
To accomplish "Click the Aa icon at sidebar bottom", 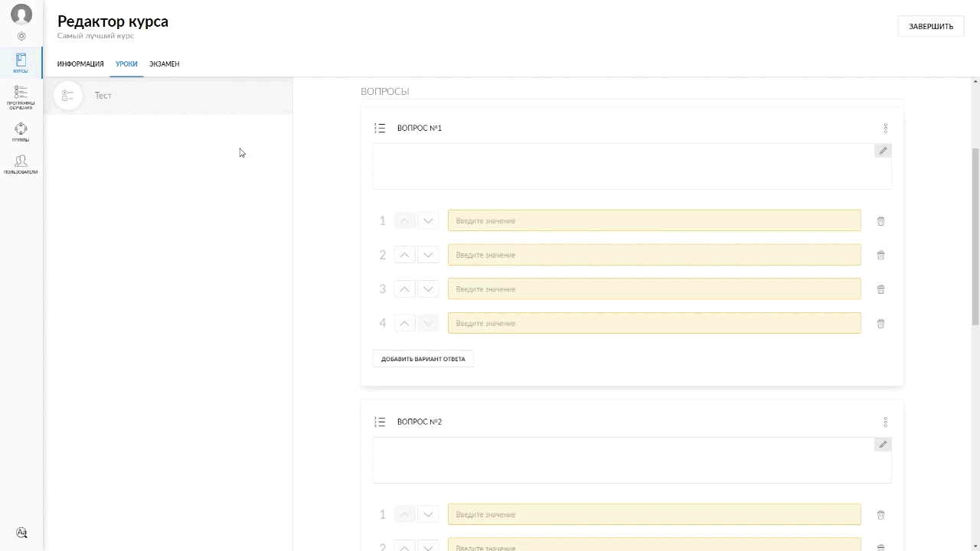I will coord(21,533).
